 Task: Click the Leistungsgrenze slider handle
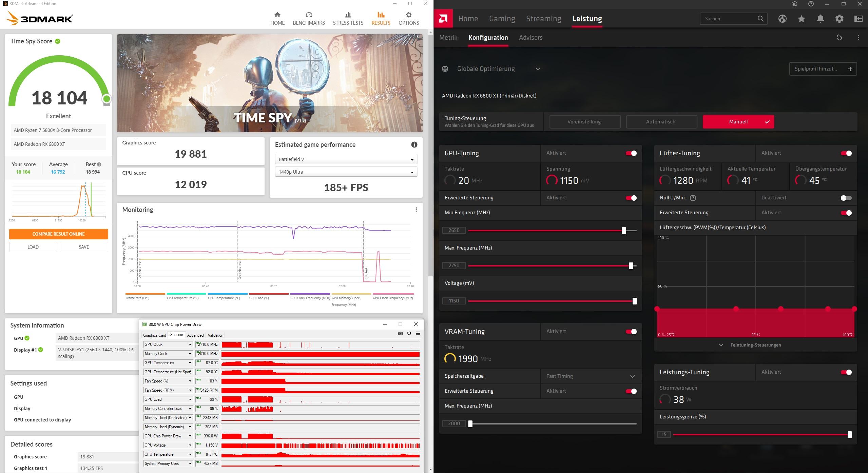pyautogui.click(x=849, y=435)
